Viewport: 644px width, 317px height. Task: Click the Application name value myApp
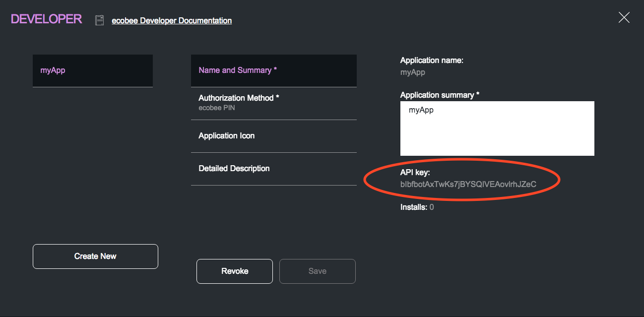pos(413,72)
